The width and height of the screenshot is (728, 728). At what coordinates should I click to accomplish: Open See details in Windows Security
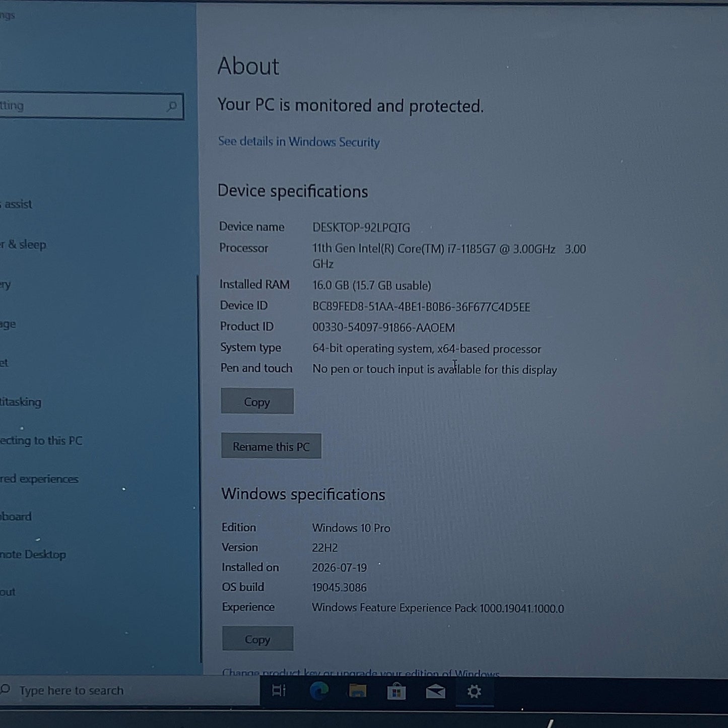[299, 142]
